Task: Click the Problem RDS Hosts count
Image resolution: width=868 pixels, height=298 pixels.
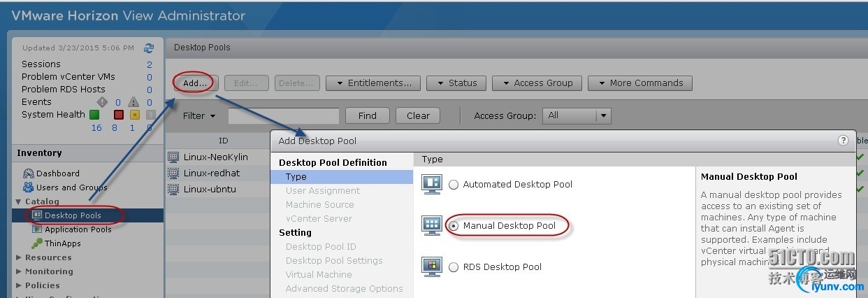Action: point(150,90)
